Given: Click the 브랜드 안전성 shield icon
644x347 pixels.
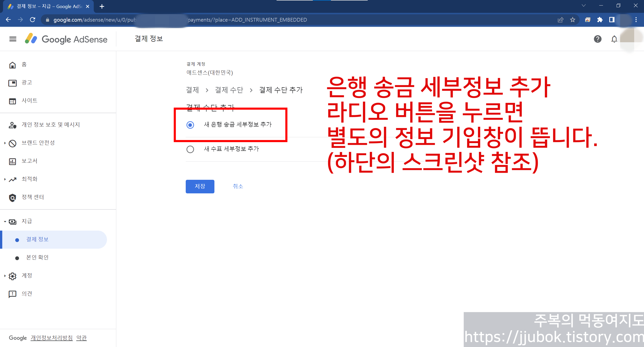Looking at the screenshot, I should (12, 143).
